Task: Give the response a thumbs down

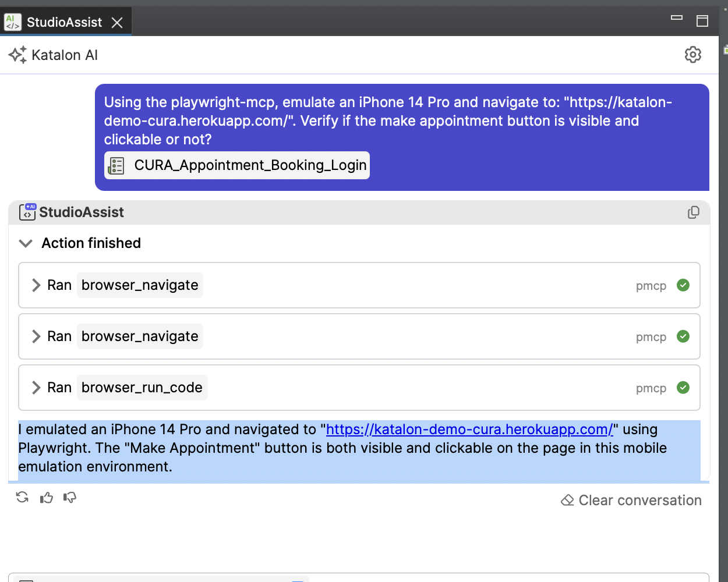Action: click(x=69, y=498)
